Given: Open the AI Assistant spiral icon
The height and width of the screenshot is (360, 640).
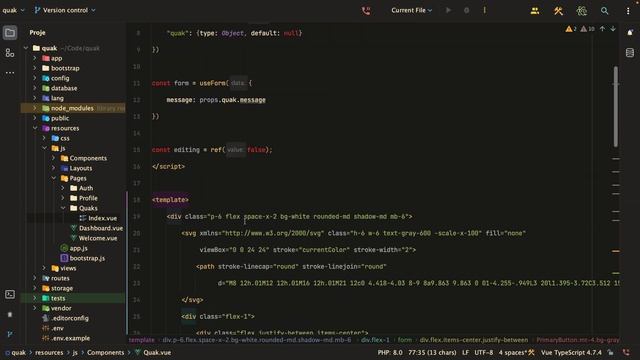Looking at the screenshot, I should click(581, 11).
